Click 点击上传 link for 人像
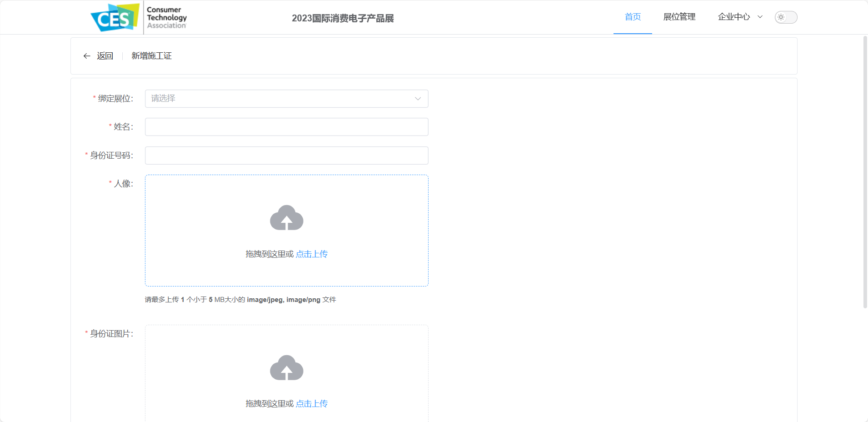The width and height of the screenshot is (868, 422). click(311, 254)
